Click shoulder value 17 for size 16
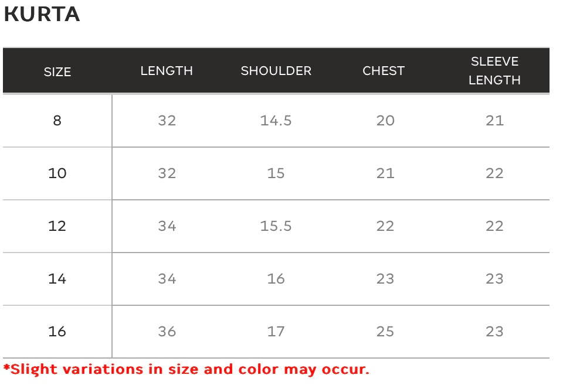Viewport: 563px width, 392px height. [x=276, y=332]
